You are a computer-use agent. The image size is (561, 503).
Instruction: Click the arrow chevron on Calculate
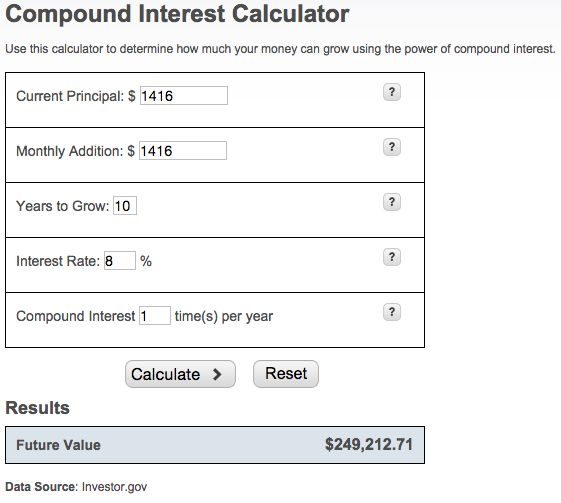pos(217,375)
